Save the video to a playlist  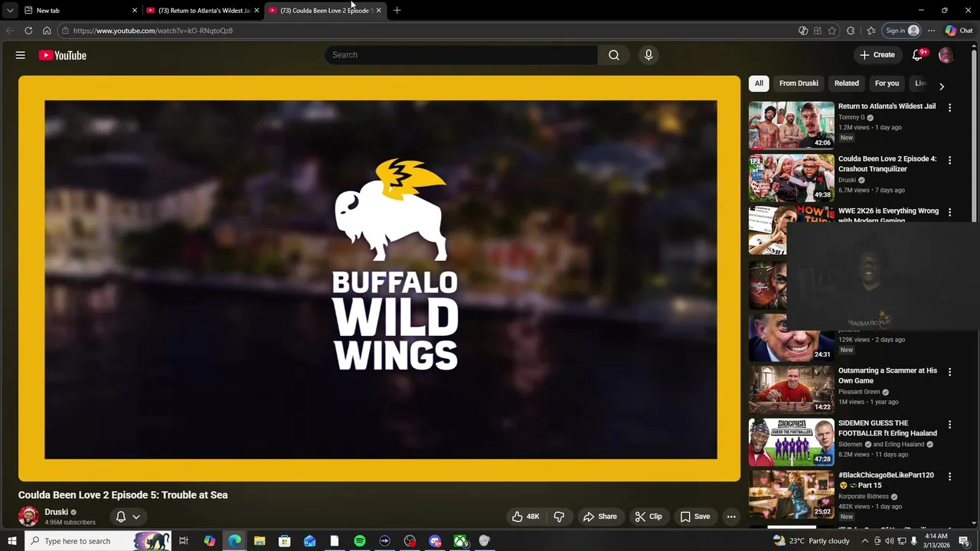click(695, 517)
